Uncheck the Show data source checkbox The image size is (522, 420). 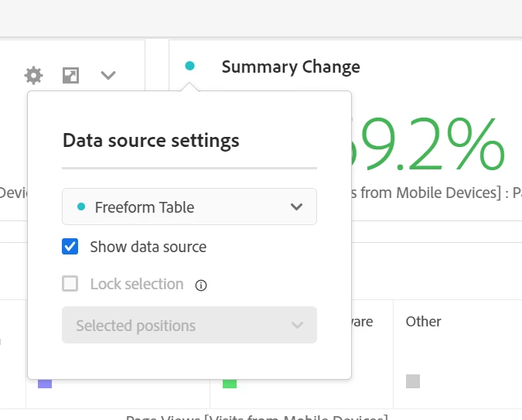pos(70,247)
